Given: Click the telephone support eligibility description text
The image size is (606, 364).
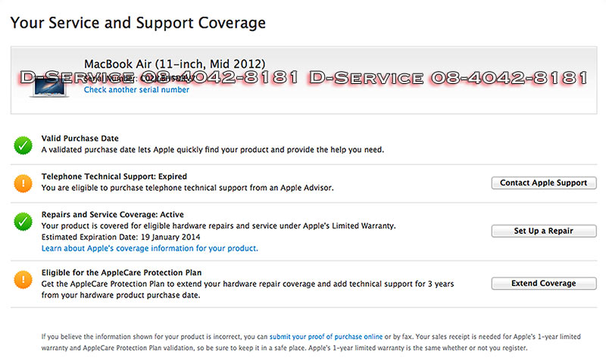Looking at the screenshot, I should 187,188.
